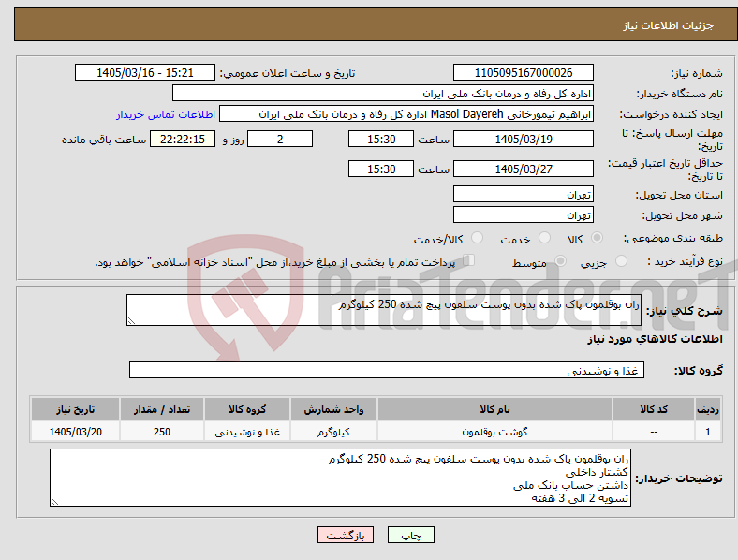Click the گوشت بوقلمون cell
Viewport: 738px width, 560px height.
pos(494,432)
